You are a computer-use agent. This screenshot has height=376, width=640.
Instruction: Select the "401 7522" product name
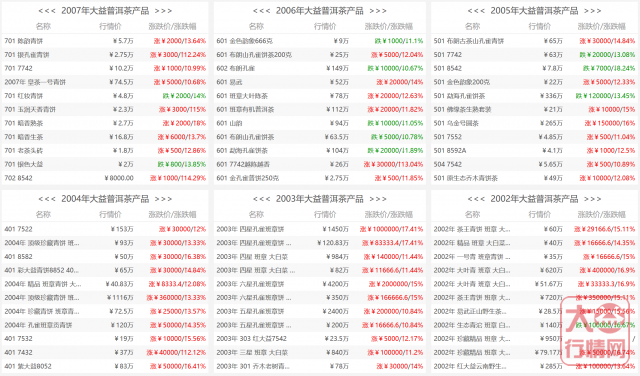[x=18, y=229]
